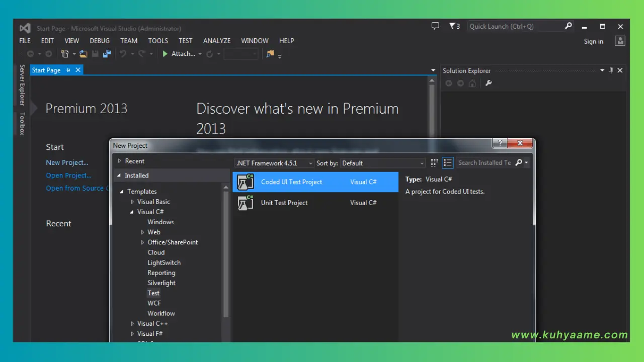The image size is (644, 362).
Task: Open the New Project icon's dropdown arrow
Action: click(74, 54)
